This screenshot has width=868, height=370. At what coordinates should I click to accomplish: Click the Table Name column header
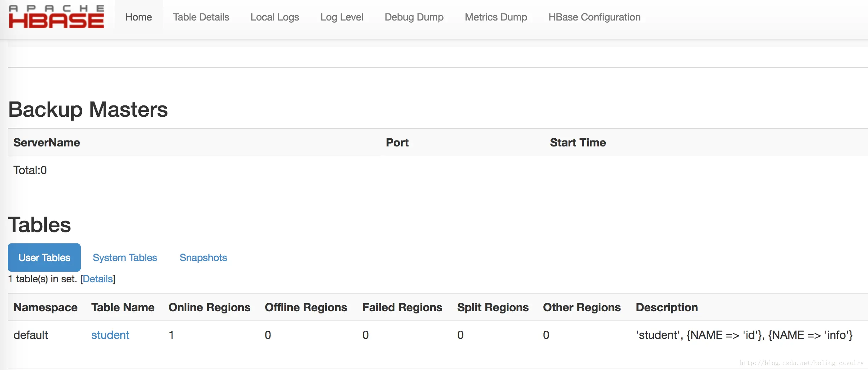(123, 307)
